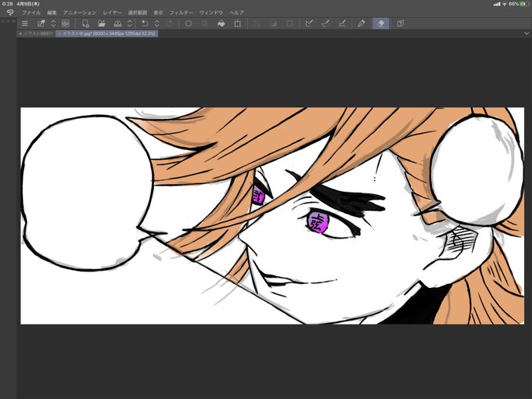This screenshot has width=532, height=399.
Task: Expand the collapsed left panel arrows
Action: (8, 21)
